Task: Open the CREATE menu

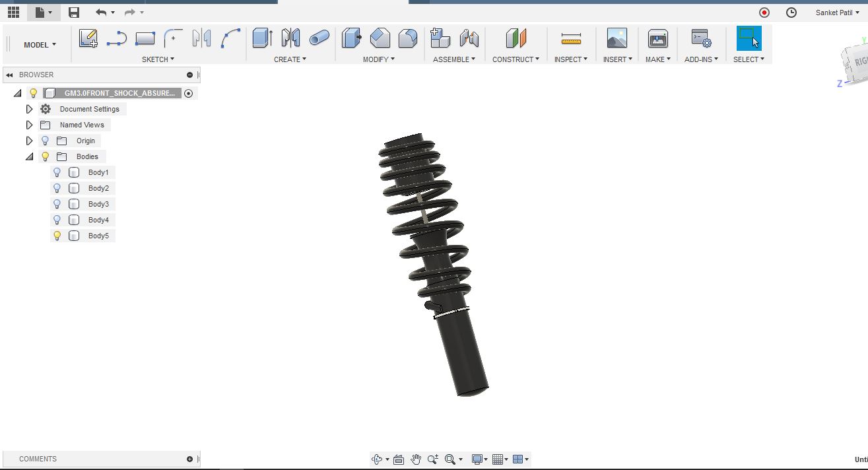Action: tap(290, 59)
